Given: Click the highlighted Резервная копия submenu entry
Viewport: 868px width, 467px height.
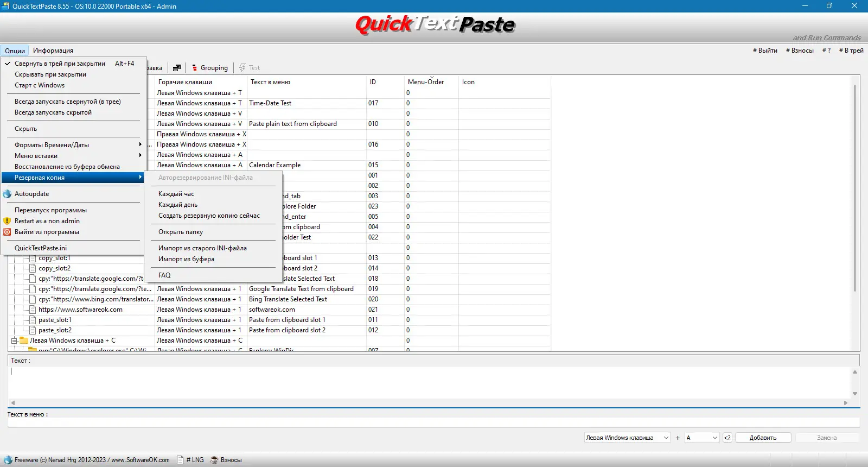Looking at the screenshot, I should point(74,178).
